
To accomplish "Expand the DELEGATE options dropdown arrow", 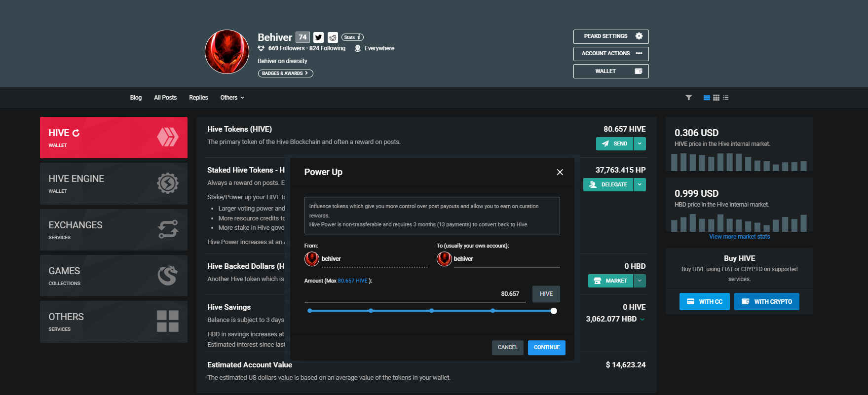I will (640, 184).
